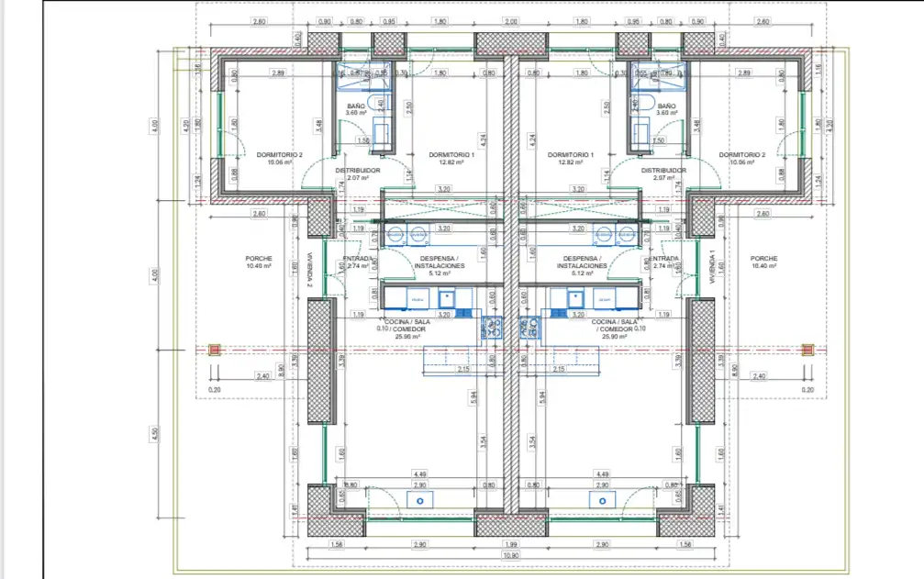The height and width of the screenshot is (579, 924).
Task: Select the 10.90 overall width dimension
Action: (510, 555)
